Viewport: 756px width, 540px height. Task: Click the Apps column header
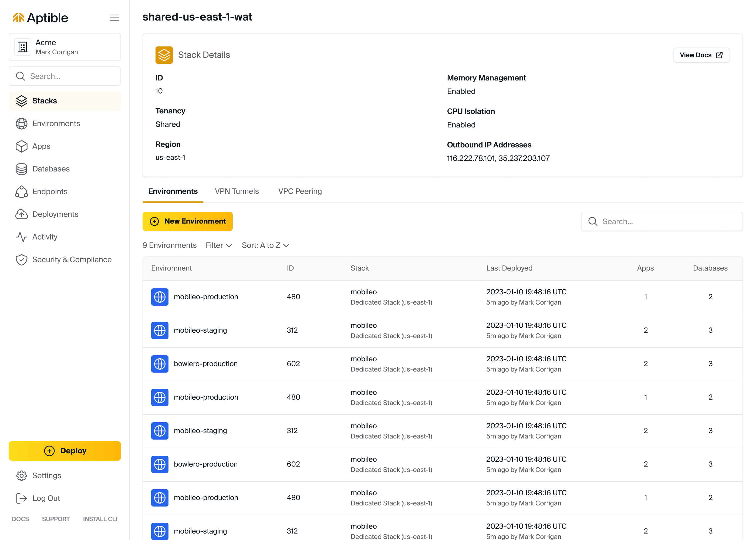click(645, 268)
